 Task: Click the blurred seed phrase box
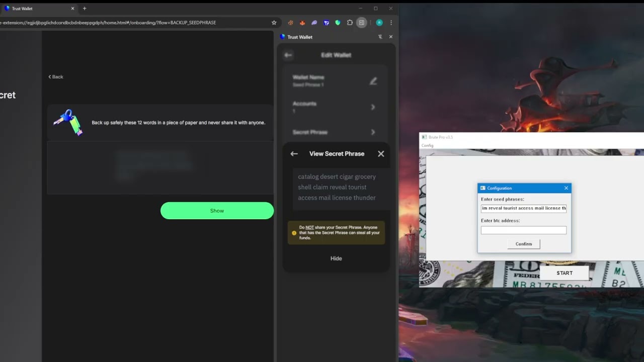(160, 167)
